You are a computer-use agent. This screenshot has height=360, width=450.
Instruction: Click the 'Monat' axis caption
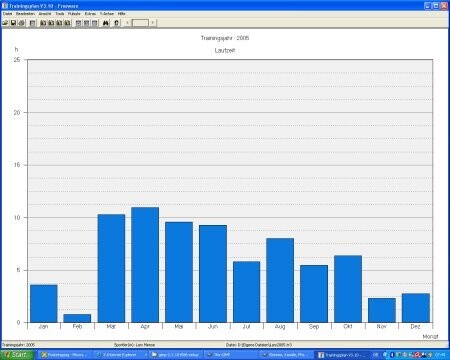tap(431, 337)
